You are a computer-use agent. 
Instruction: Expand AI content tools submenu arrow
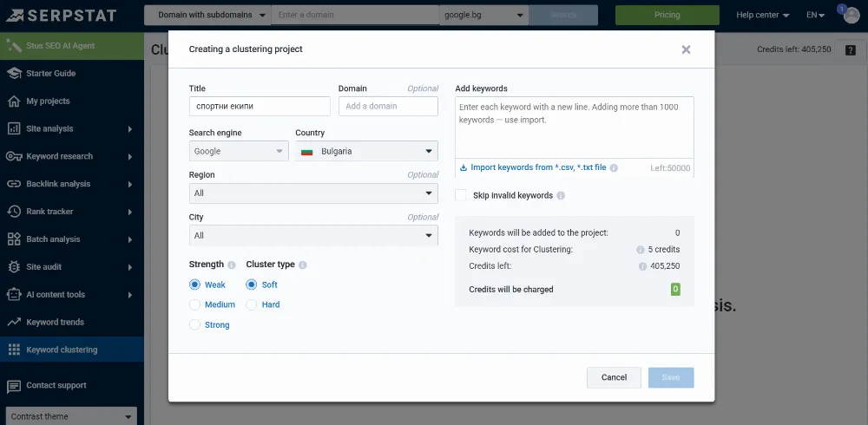(130, 294)
